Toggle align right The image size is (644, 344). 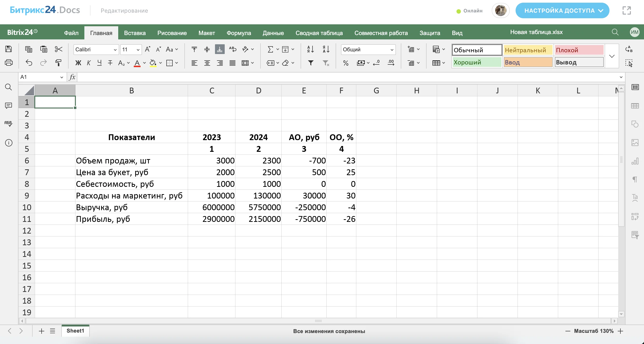220,63
